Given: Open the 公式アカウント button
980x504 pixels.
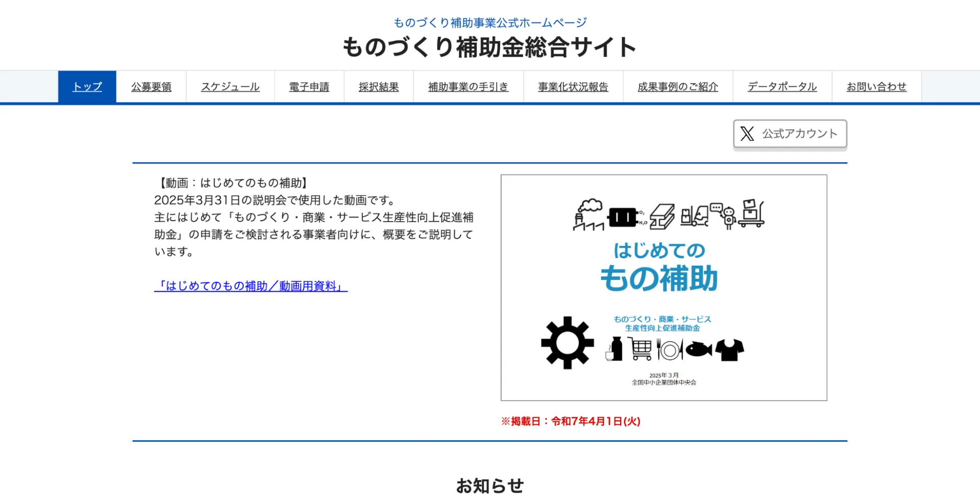Looking at the screenshot, I should point(790,134).
